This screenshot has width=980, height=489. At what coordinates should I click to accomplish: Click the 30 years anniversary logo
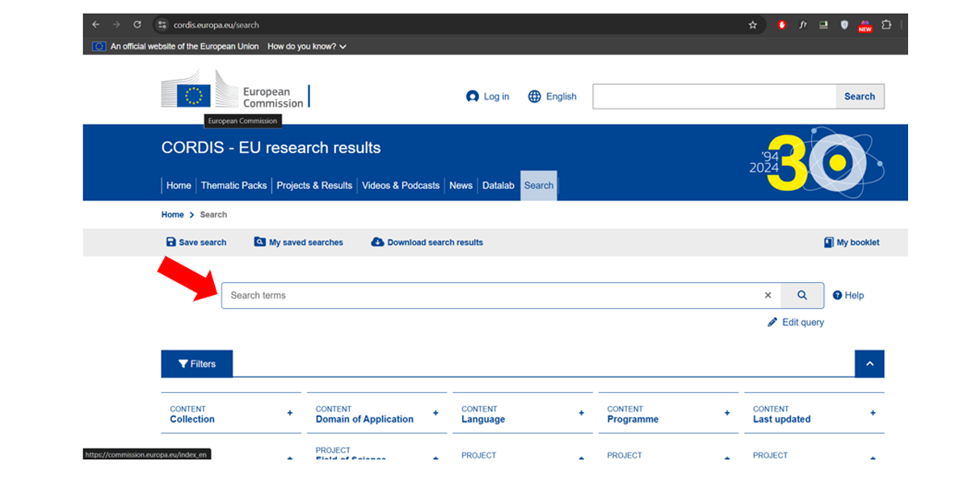pyautogui.click(x=816, y=162)
